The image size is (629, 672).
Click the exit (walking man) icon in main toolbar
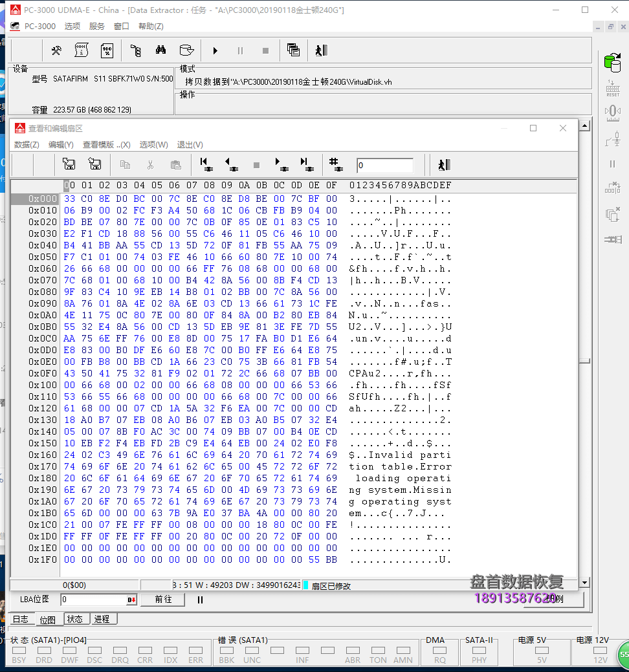[321, 50]
